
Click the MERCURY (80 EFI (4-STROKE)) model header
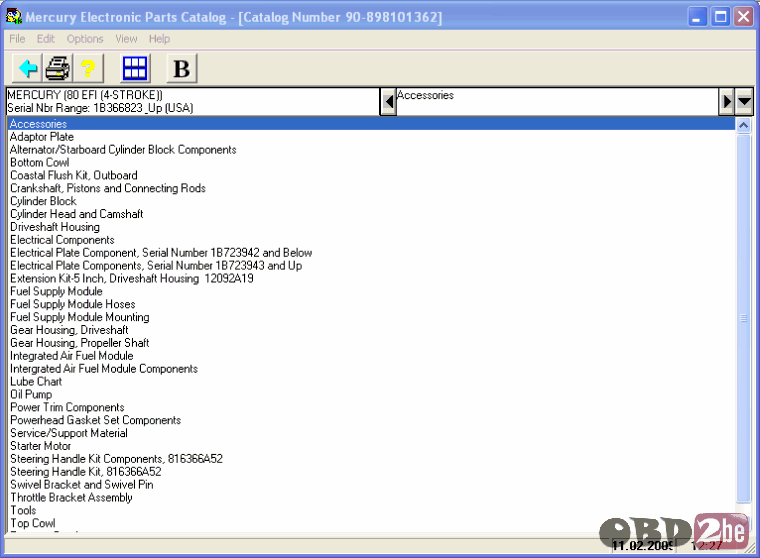click(x=85, y=95)
